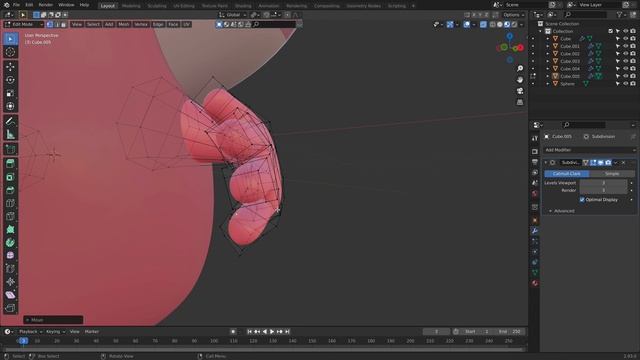
Task: Open the Add Modifier dropdown
Action: [x=589, y=150]
